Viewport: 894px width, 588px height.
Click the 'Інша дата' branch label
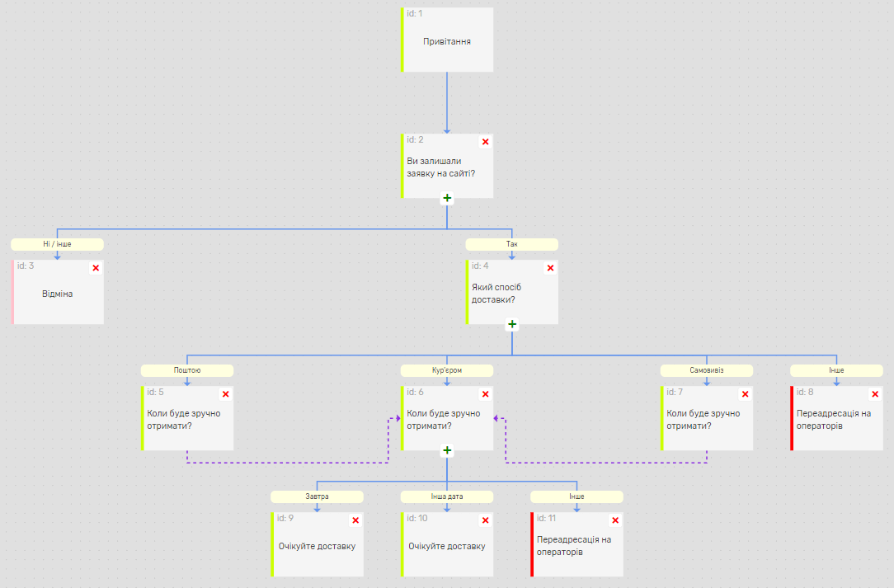(x=447, y=496)
